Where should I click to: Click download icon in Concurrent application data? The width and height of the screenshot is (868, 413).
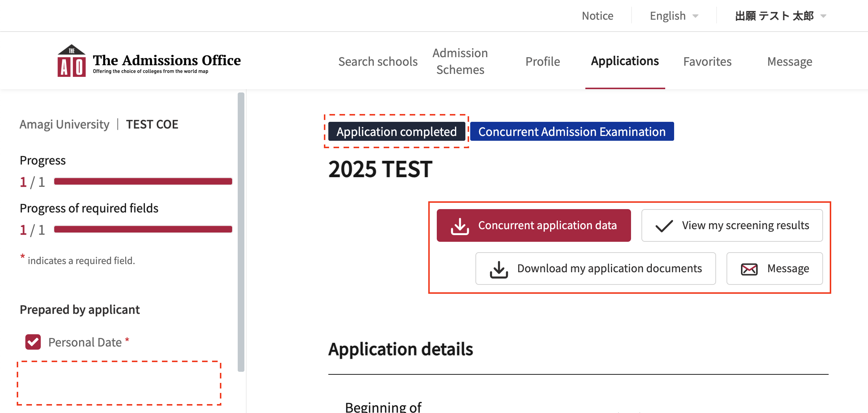[x=460, y=226]
